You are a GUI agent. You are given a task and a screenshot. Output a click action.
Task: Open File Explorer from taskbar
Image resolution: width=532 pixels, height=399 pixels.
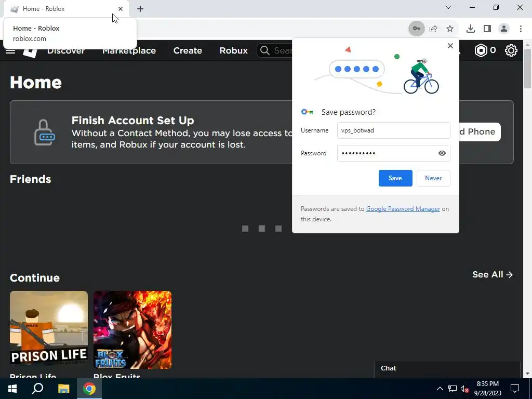pos(63,389)
